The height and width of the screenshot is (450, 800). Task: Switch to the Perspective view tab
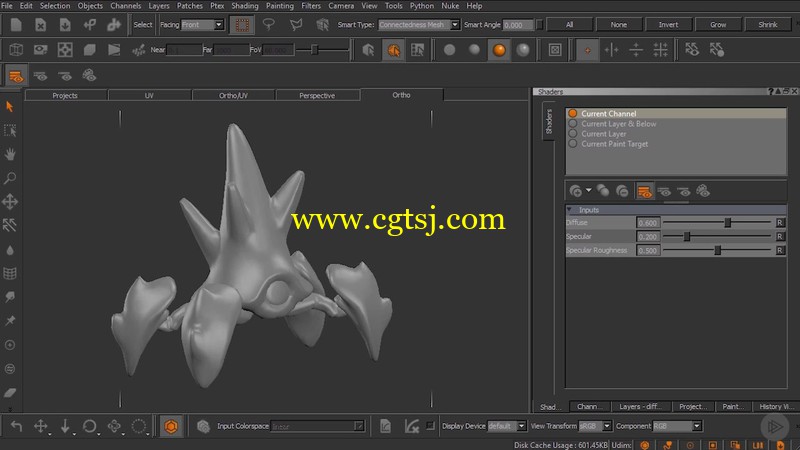tap(317, 95)
